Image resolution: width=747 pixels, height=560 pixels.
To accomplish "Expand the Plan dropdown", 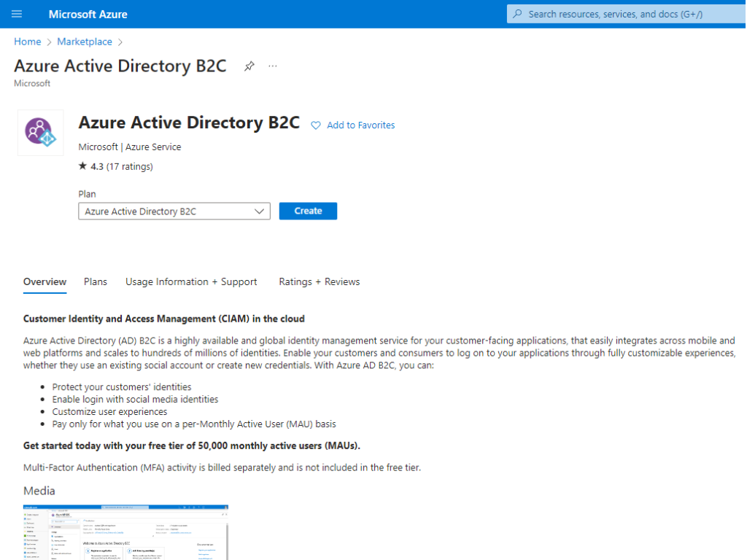I will point(174,211).
